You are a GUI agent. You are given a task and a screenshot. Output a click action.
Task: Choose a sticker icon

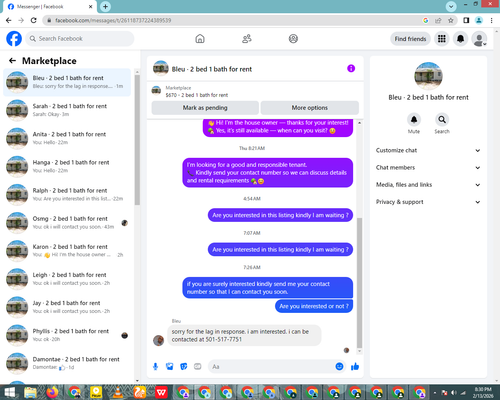point(184,367)
